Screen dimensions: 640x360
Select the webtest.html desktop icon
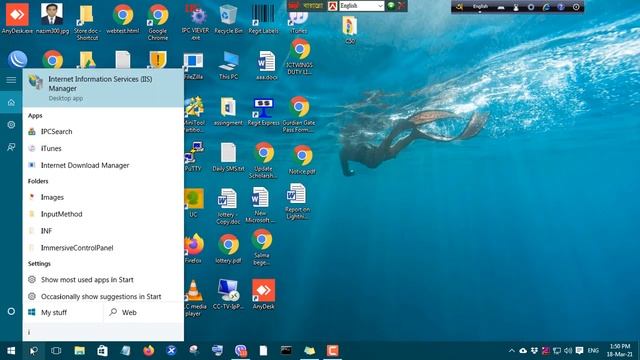point(122,18)
